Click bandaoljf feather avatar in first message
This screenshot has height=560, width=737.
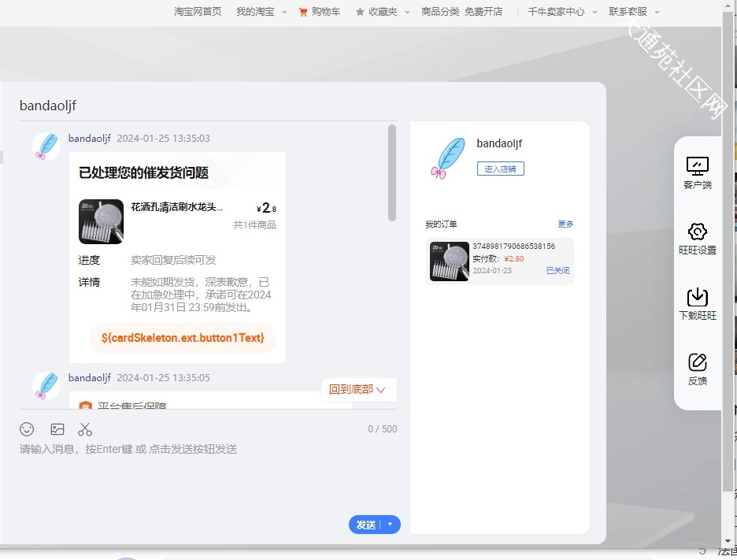pos(46,146)
